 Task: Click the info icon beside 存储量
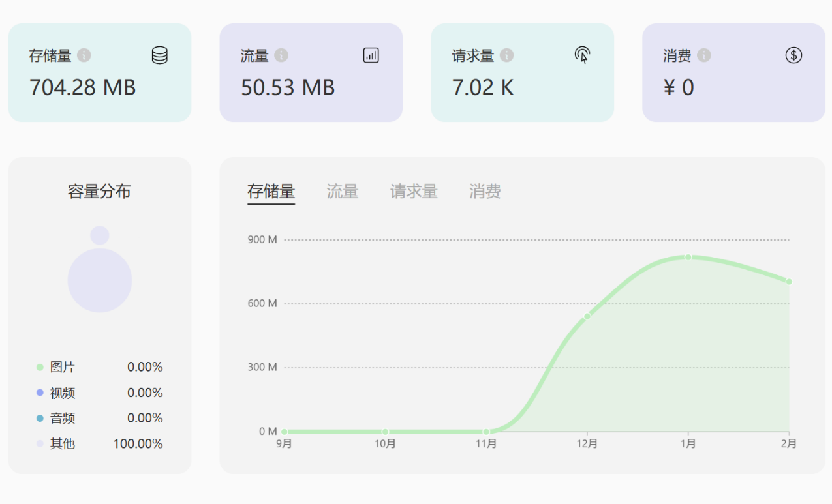84,55
